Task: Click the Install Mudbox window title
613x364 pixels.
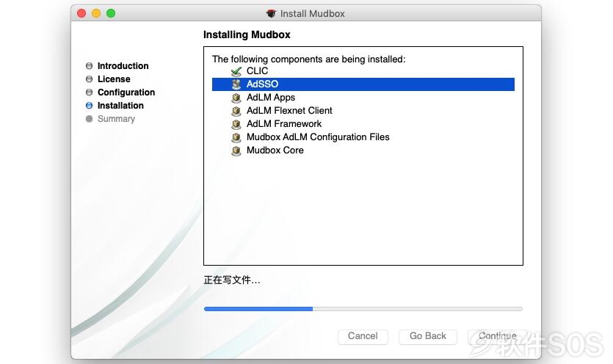Action: pyautogui.click(x=312, y=14)
